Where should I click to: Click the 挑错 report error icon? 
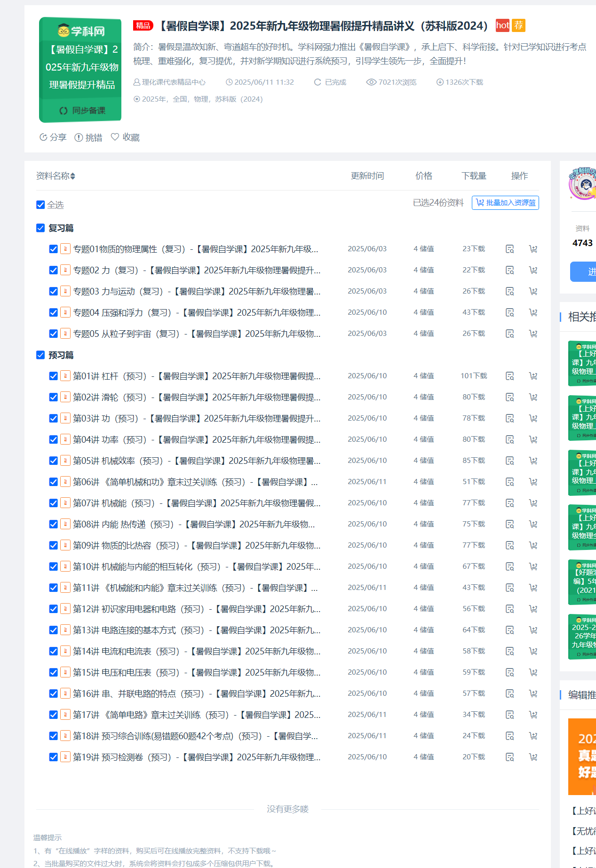(x=79, y=137)
